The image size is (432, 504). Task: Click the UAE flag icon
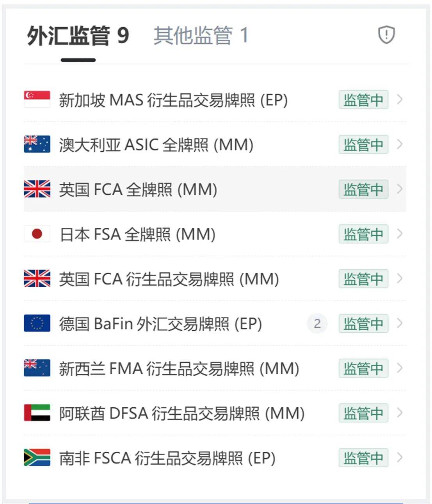pyautogui.click(x=37, y=413)
